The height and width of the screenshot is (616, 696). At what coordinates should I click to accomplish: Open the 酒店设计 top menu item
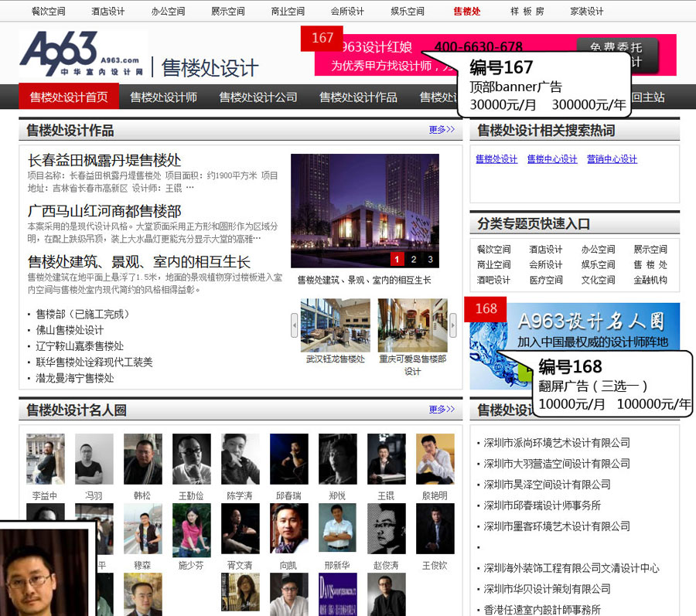point(107,11)
